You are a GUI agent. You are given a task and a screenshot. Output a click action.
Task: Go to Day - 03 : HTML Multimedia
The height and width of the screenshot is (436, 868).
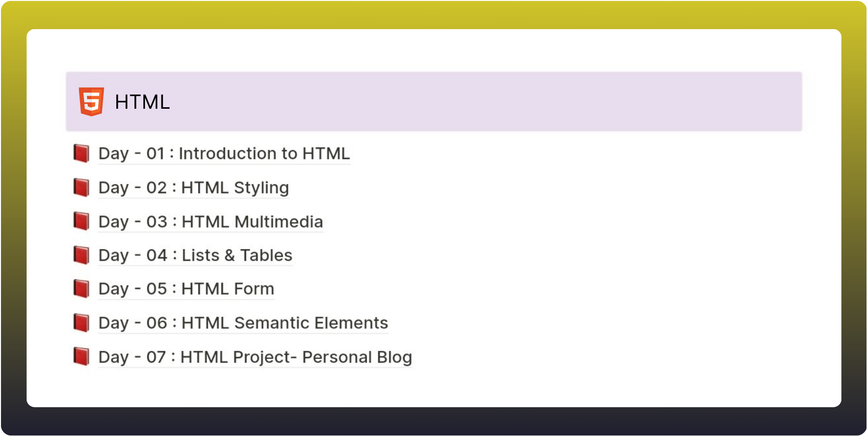210,222
